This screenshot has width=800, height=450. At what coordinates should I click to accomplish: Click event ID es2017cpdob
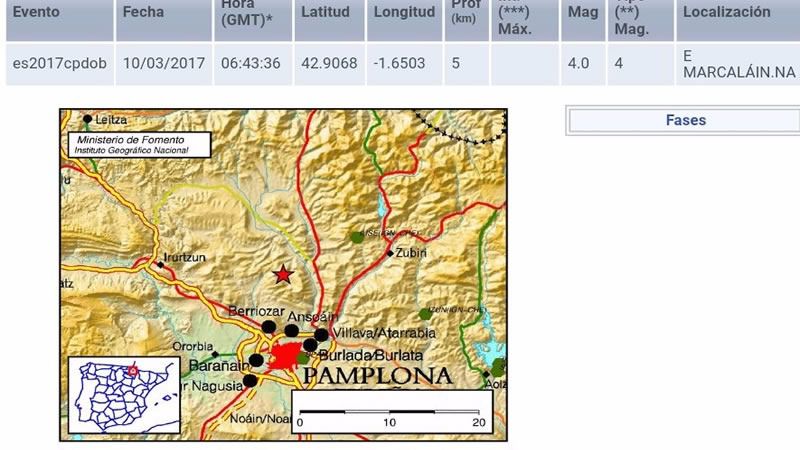pos(59,64)
